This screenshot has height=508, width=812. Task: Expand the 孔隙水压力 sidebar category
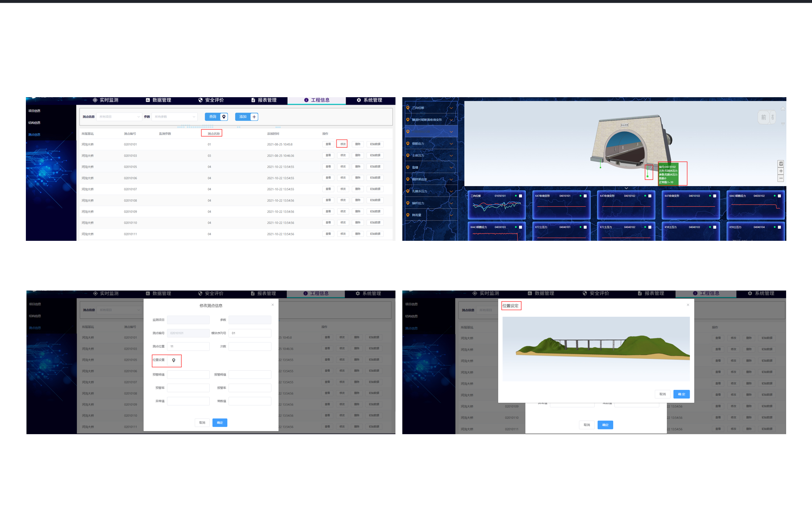pos(451,192)
